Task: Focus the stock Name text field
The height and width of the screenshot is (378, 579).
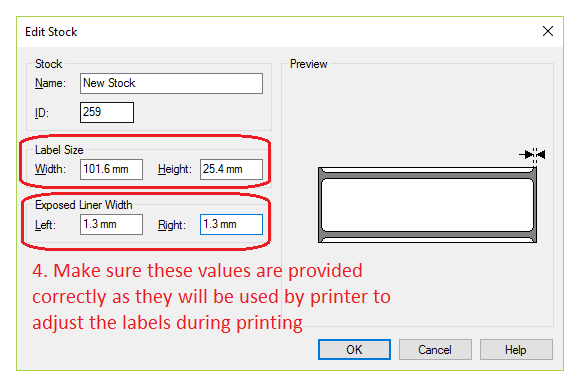Action: [x=171, y=83]
